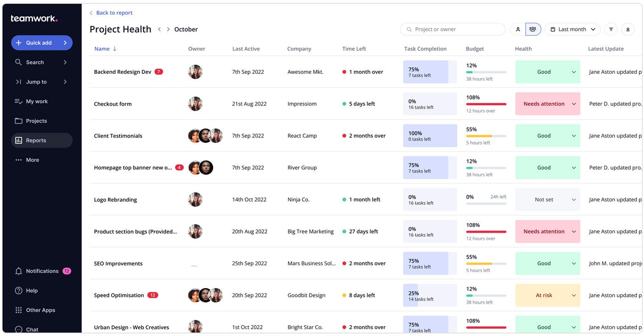Click the Quick add button

point(42,43)
